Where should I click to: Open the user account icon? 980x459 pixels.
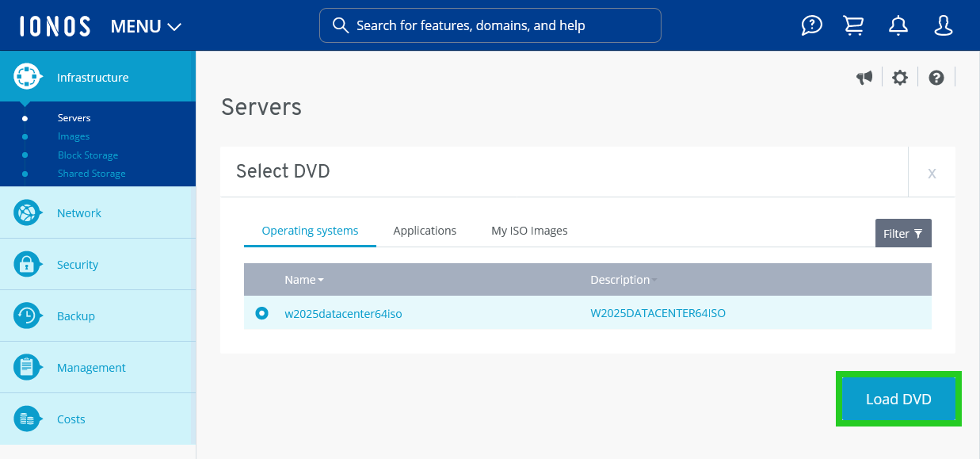click(943, 25)
